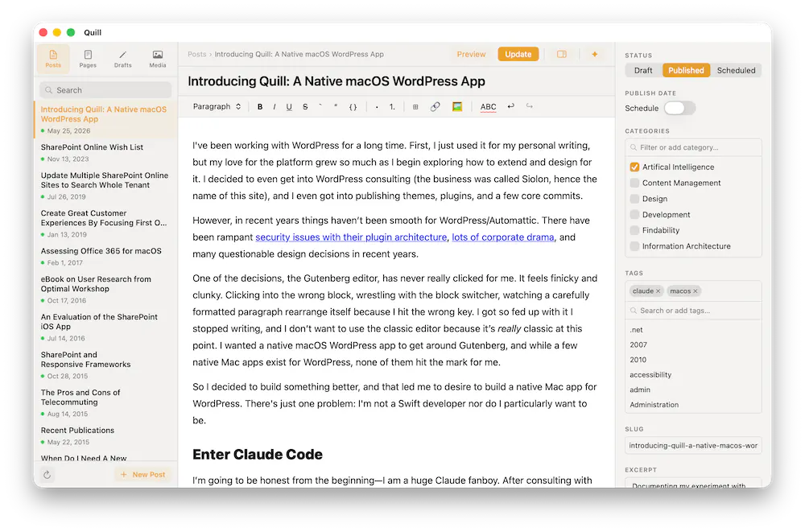Check the Design category

tap(634, 199)
